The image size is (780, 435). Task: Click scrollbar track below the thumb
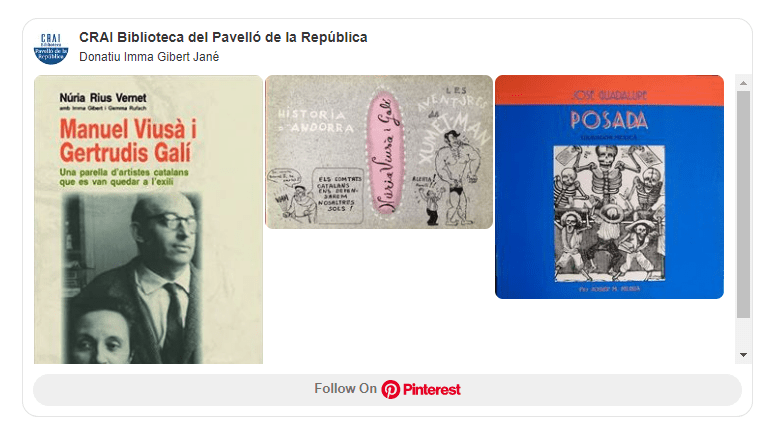(743, 332)
